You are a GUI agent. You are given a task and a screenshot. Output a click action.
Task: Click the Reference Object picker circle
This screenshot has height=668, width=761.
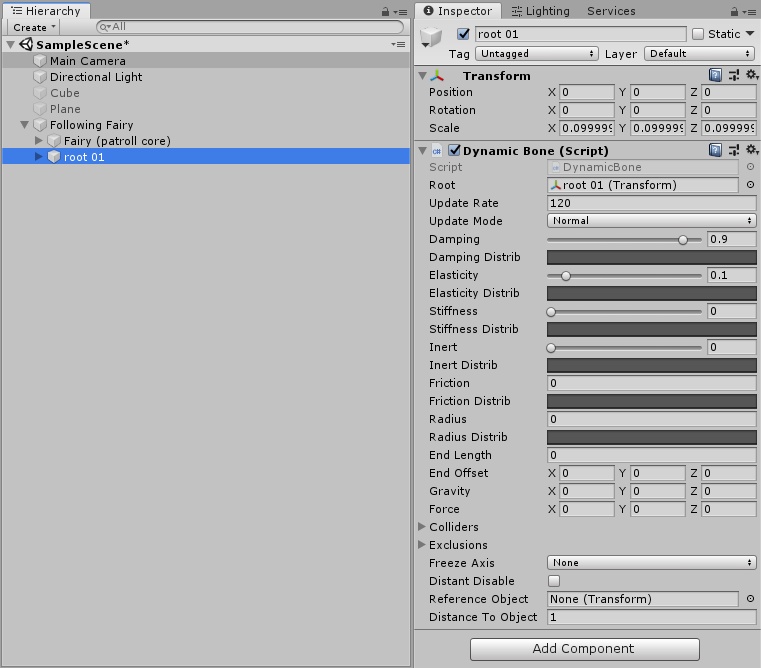point(750,599)
